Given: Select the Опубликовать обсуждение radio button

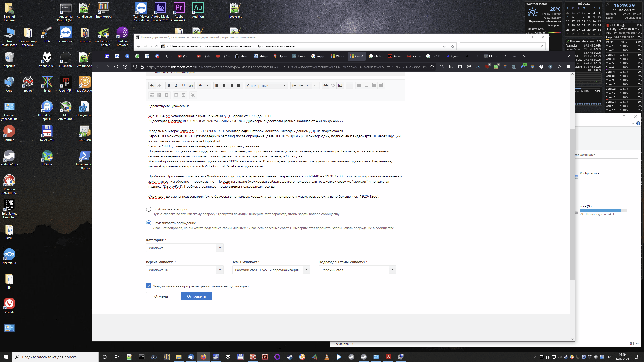Looking at the screenshot, I should pyautogui.click(x=148, y=223).
